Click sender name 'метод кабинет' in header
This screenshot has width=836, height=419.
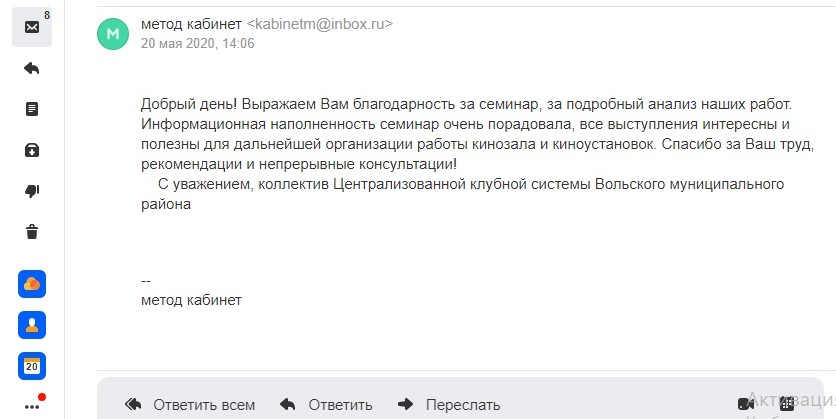(x=191, y=24)
